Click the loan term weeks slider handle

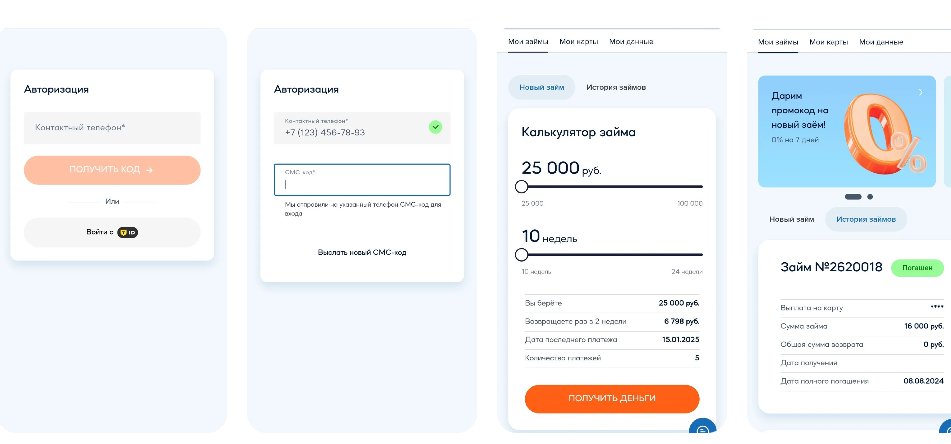click(521, 254)
